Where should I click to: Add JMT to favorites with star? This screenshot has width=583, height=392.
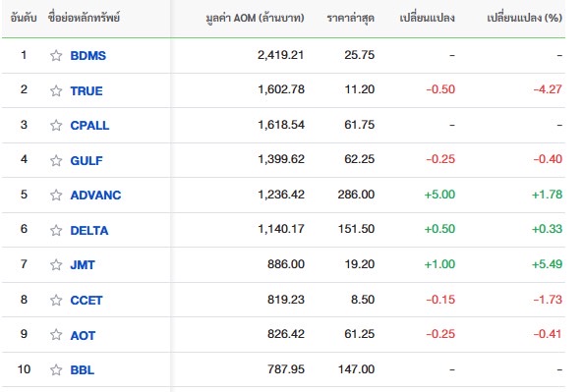[56, 265]
